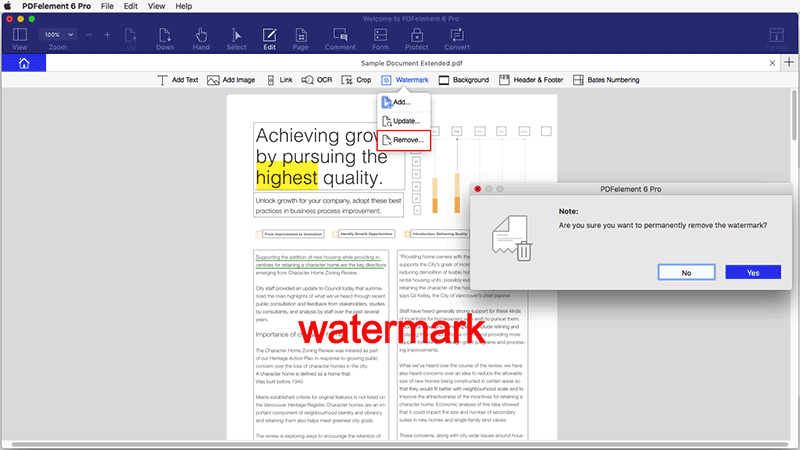Screen dimensions: 800x450
Task: Open the Background options
Action: [464, 80]
